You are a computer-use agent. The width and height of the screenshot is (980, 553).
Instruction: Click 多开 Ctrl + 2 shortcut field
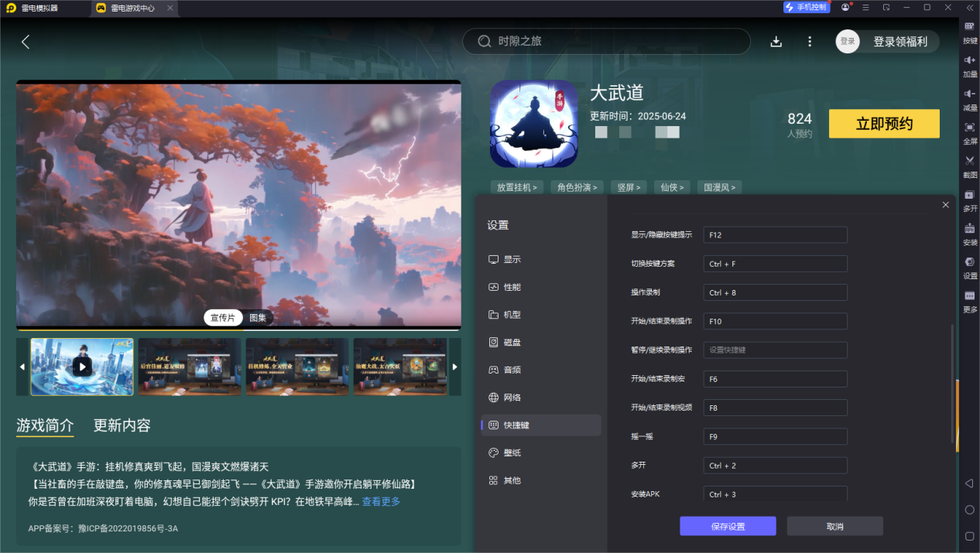coord(775,466)
